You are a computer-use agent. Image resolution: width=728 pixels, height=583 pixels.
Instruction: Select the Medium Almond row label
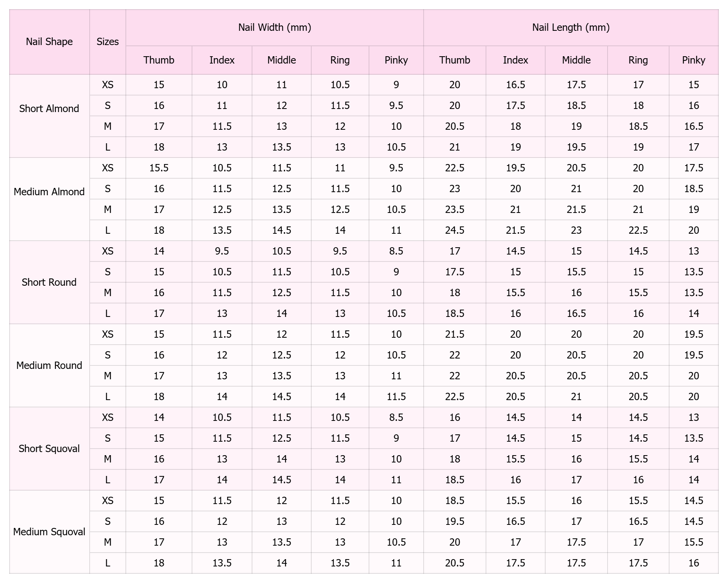pos(49,192)
